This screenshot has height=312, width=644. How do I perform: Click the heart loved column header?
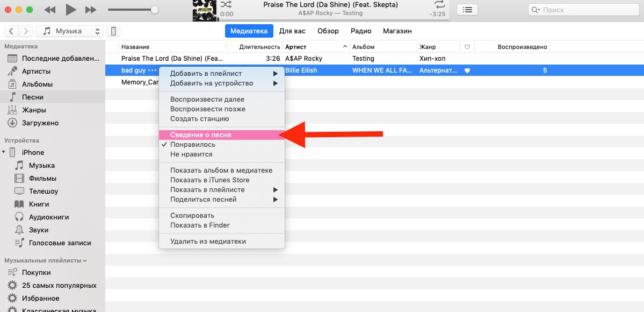[467, 47]
